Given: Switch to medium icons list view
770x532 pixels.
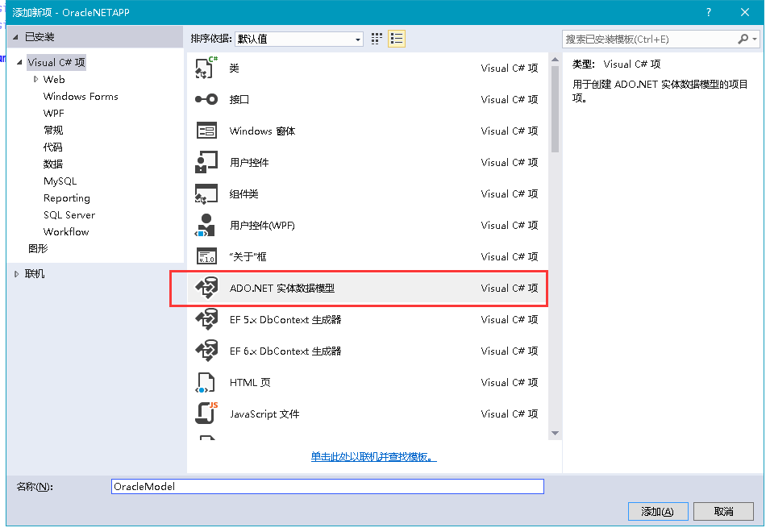Looking at the screenshot, I should (397, 39).
